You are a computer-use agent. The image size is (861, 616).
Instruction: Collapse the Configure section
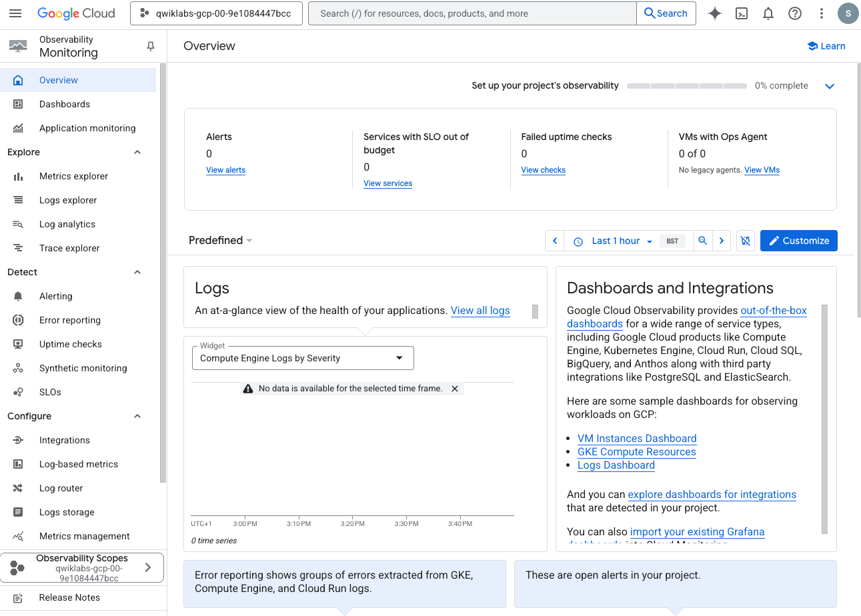[137, 416]
